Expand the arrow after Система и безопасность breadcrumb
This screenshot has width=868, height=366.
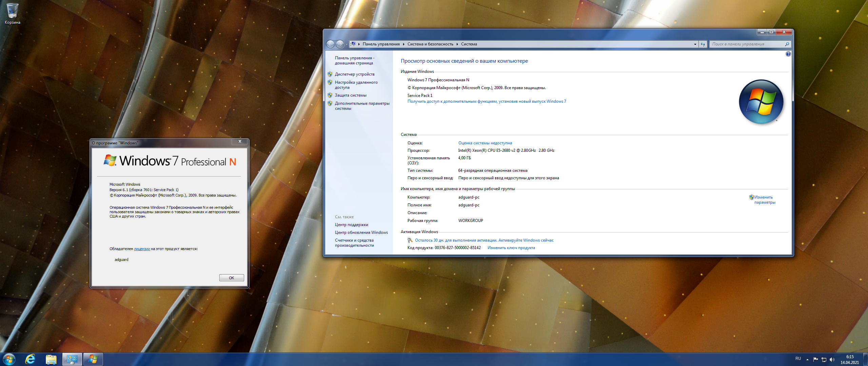pos(457,44)
